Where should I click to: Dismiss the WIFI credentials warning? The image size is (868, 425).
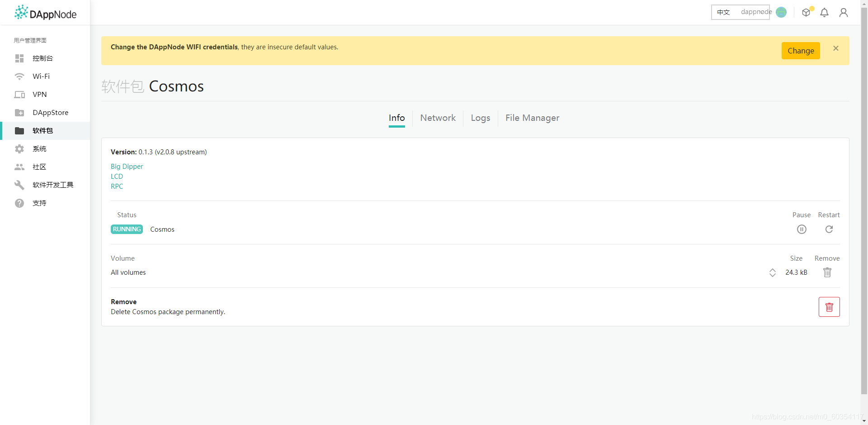[x=836, y=48]
